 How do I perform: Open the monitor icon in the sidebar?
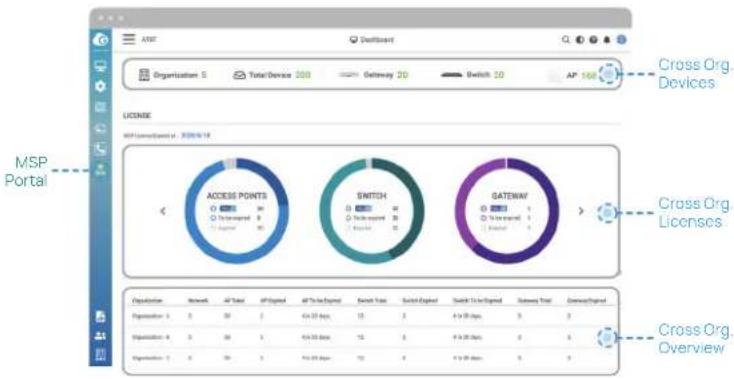[x=100, y=66]
